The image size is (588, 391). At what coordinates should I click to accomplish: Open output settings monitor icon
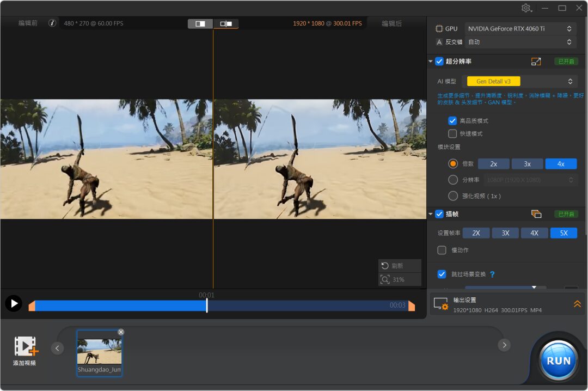(440, 303)
